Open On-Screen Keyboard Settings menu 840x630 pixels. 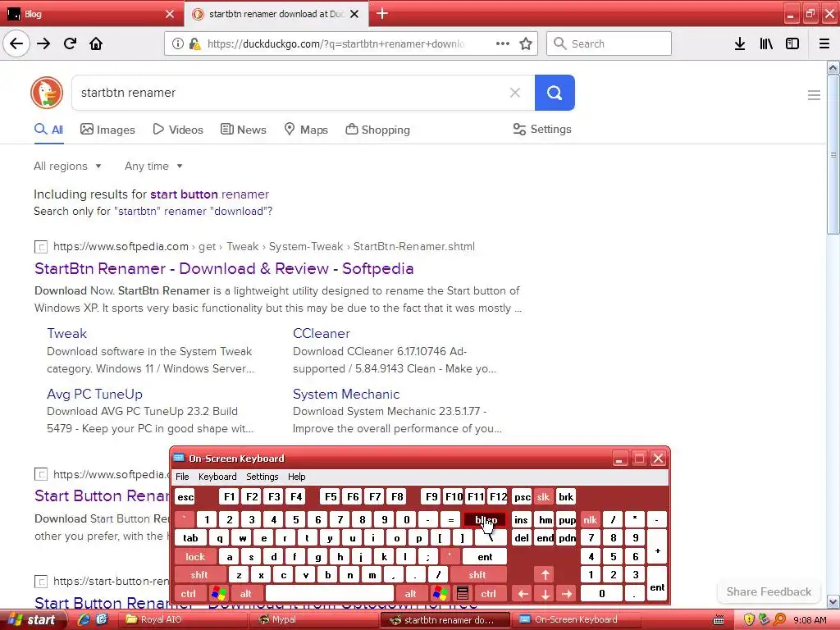pos(262,477)
